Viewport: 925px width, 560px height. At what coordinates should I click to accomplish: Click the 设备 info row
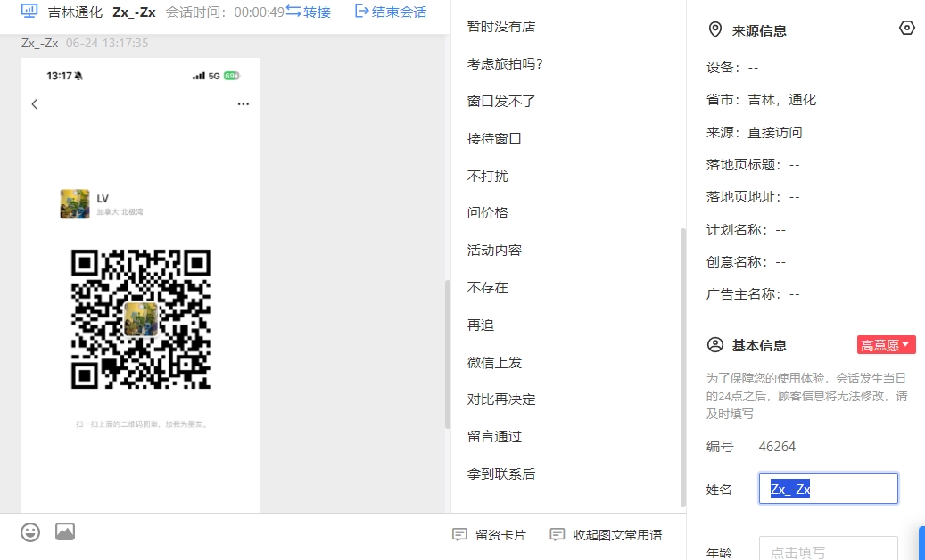pyautogui.click(x=732, y=67)
